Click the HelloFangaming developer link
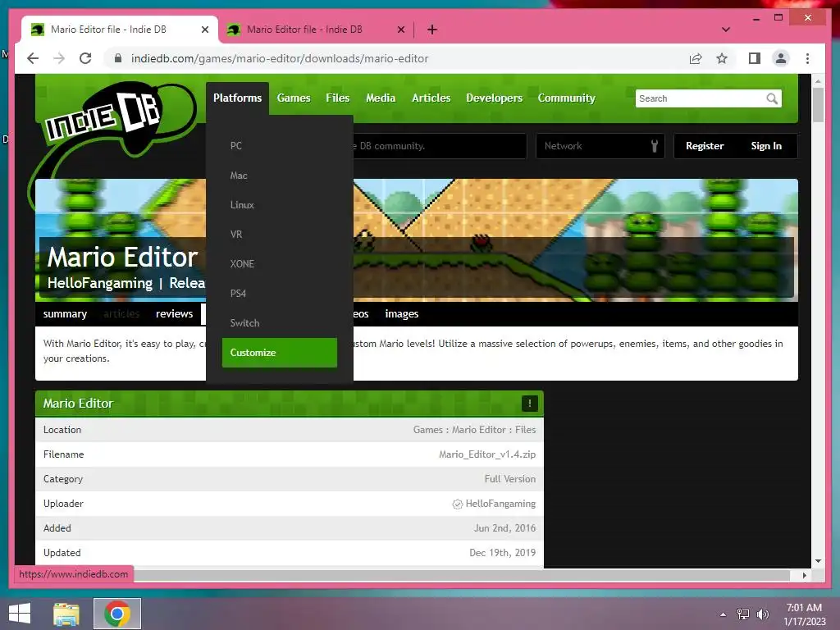The image size is (840, 630). click(99, 283)
